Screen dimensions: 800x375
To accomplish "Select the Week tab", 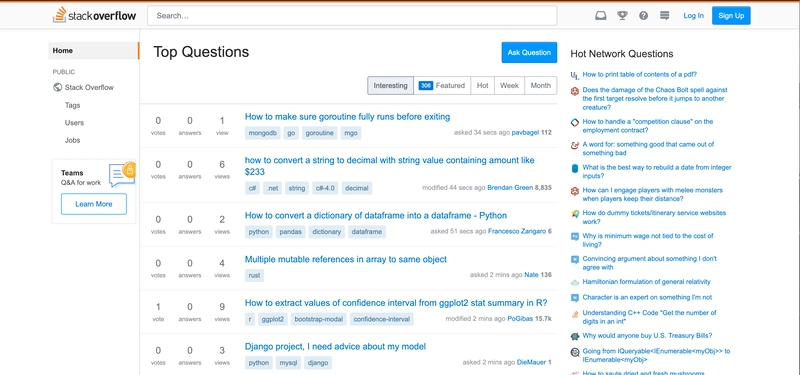I will coord(509,86).
